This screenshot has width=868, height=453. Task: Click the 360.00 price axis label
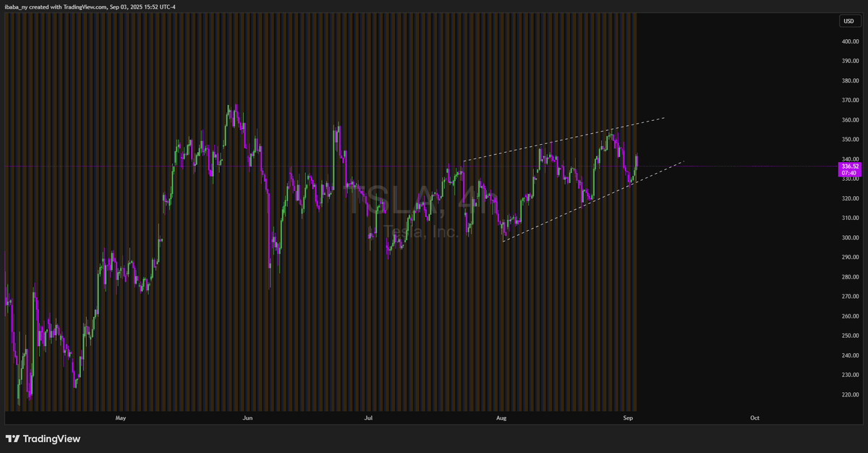click(849, 120)
